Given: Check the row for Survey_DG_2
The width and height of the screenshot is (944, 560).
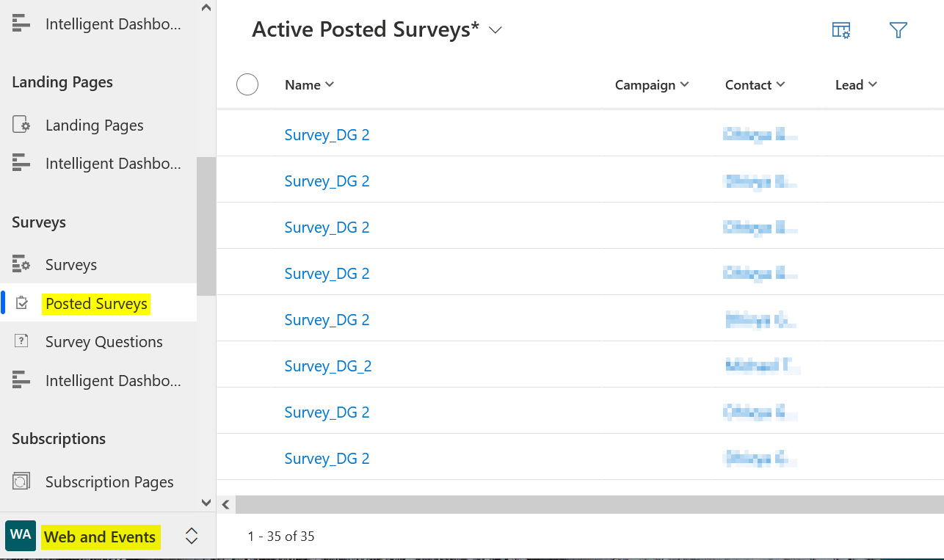Looking at the screenshot, I should click(247, 365).
